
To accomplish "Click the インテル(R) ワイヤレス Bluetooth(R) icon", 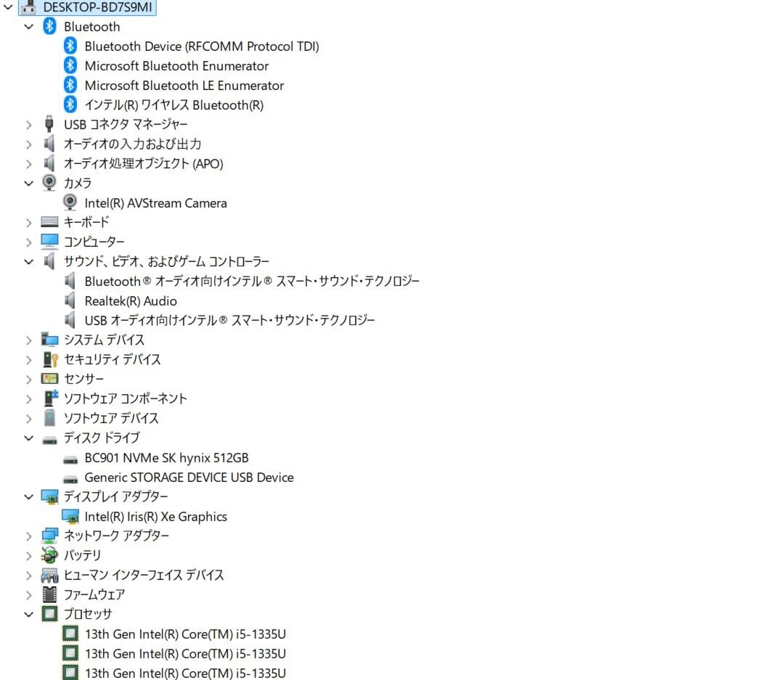I will (x=70, y=105).
